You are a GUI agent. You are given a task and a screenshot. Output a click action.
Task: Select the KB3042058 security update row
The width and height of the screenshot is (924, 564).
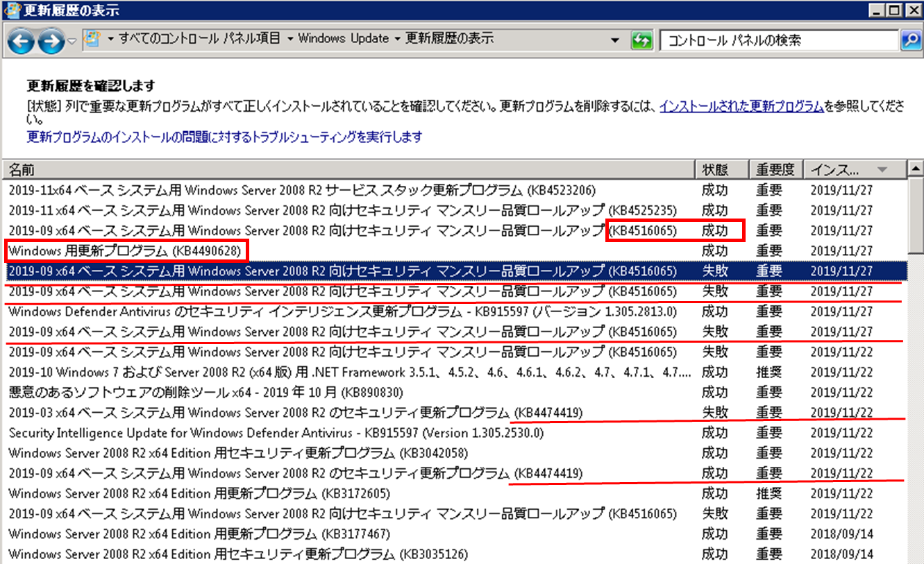coord(455,453)
